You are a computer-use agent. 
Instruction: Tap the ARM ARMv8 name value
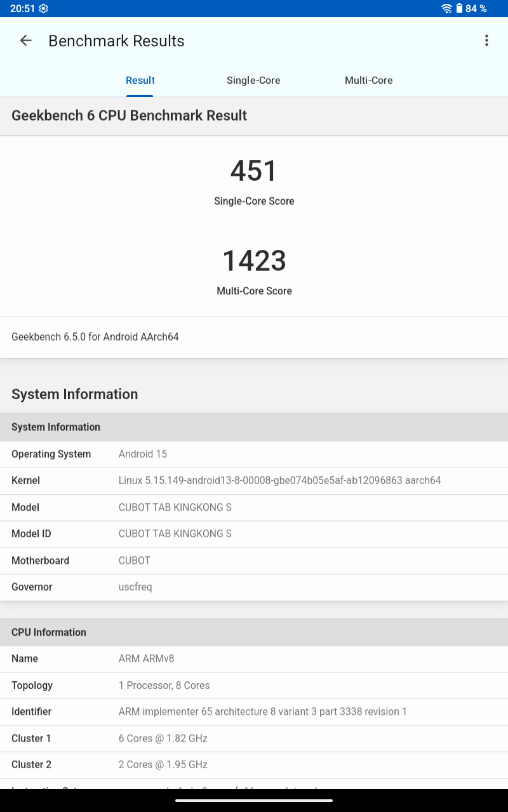pyautogui.click(x=146, y=659)
